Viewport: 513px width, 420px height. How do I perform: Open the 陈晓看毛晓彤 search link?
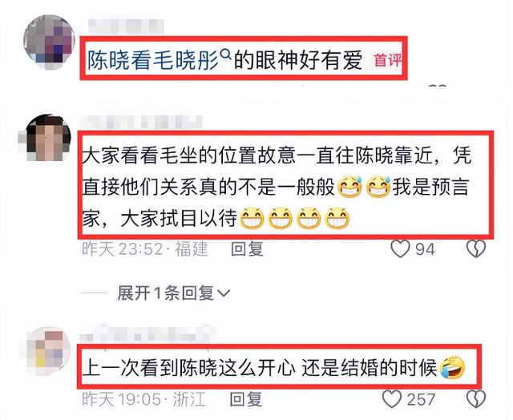(154, 60)
